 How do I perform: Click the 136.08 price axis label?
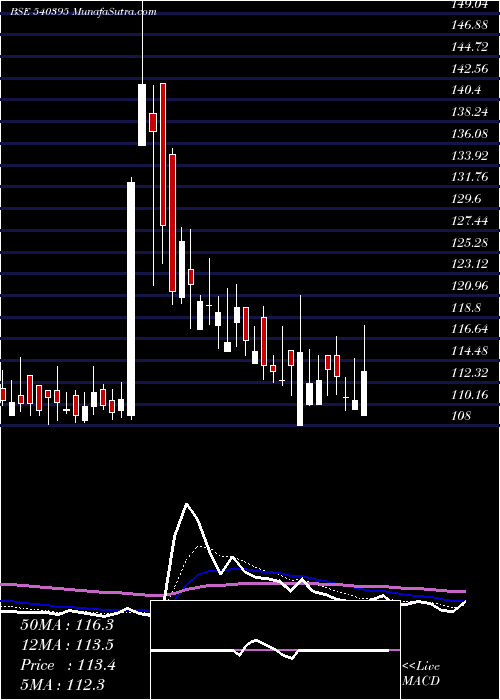(x=470, y=133)
